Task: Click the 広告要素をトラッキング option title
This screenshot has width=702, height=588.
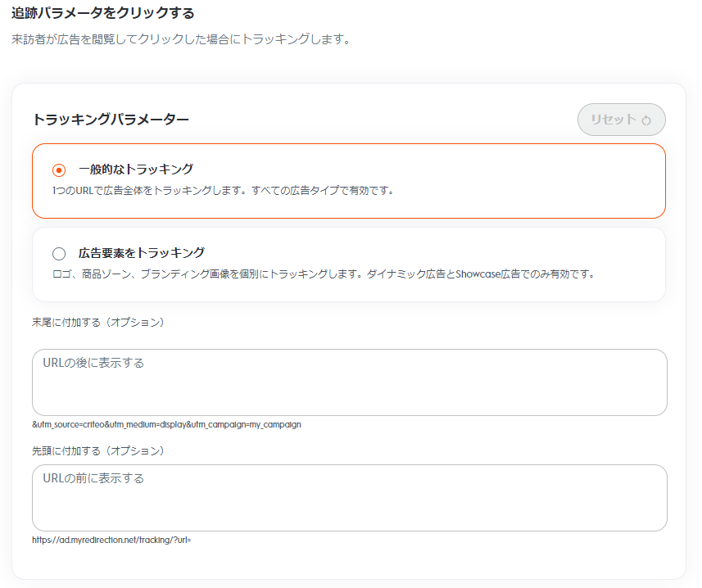Action: (142, 253)
